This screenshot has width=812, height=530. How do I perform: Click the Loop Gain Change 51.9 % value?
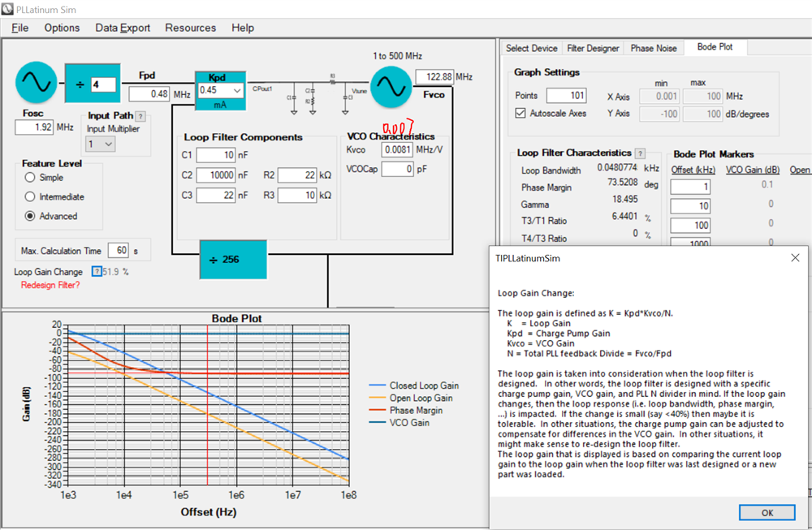(x=115, y=272)
